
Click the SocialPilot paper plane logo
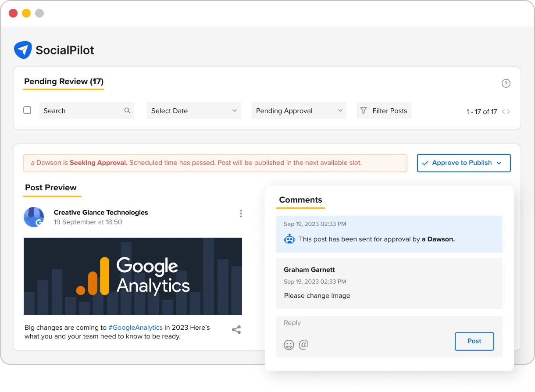tap(23, 50)
